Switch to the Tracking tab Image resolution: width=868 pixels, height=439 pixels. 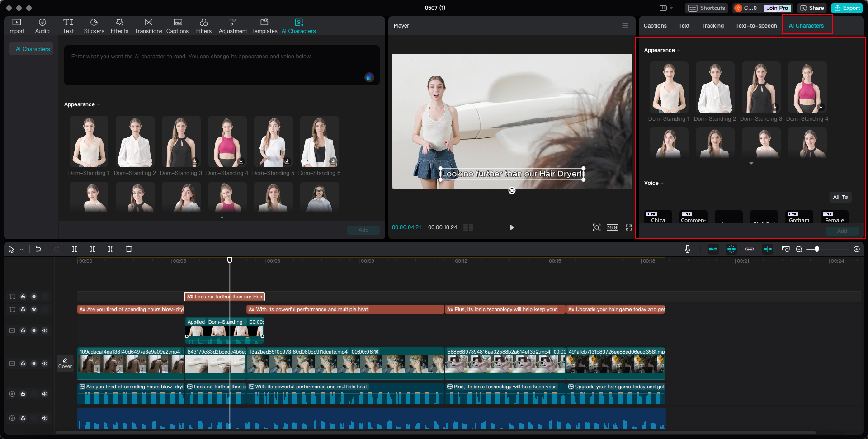(x=712, y=26)
